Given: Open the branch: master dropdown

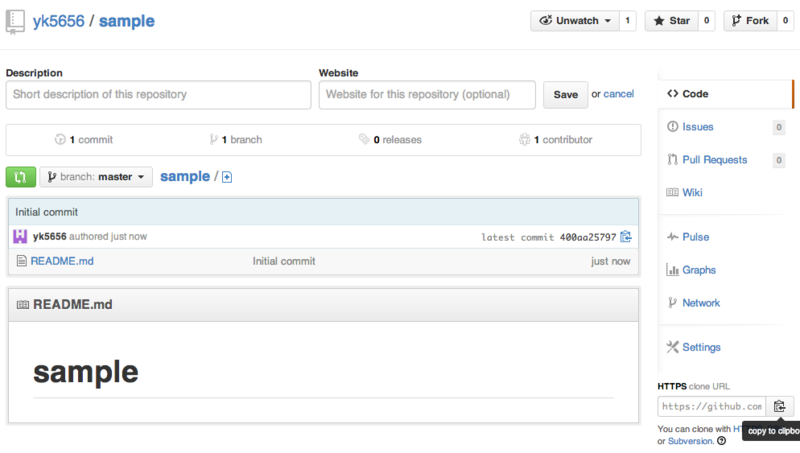Looking at the screenshot, I should pos(96,177).
